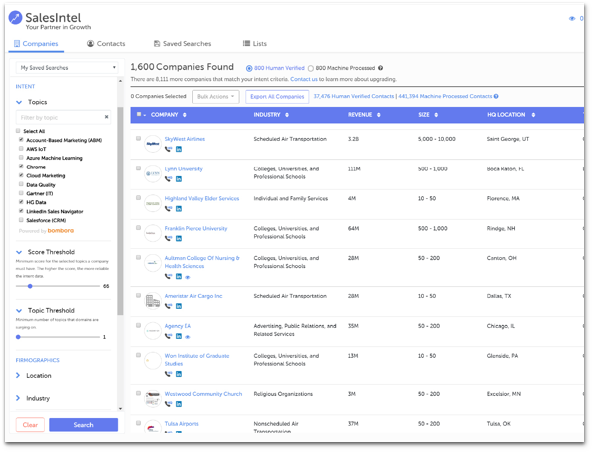
Task: Click phone icon under Franklin Pierce University
Action: (168, 238)
